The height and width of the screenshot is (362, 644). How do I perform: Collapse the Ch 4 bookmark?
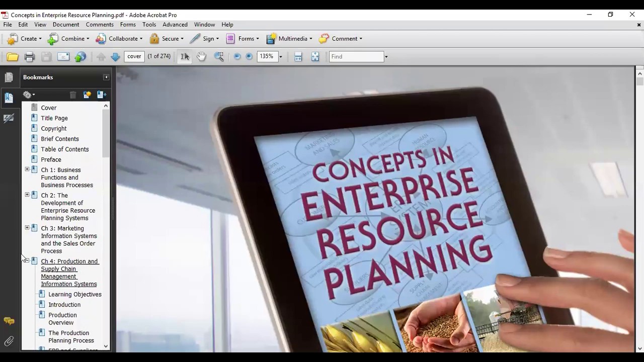click(27, 261)
